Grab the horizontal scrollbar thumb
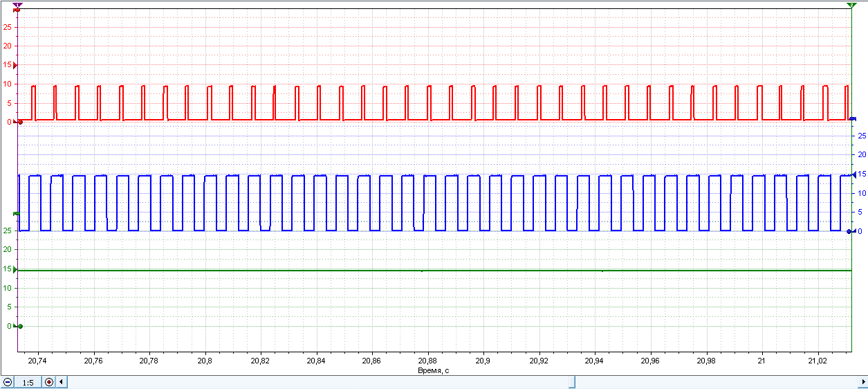 click(571, 382)
